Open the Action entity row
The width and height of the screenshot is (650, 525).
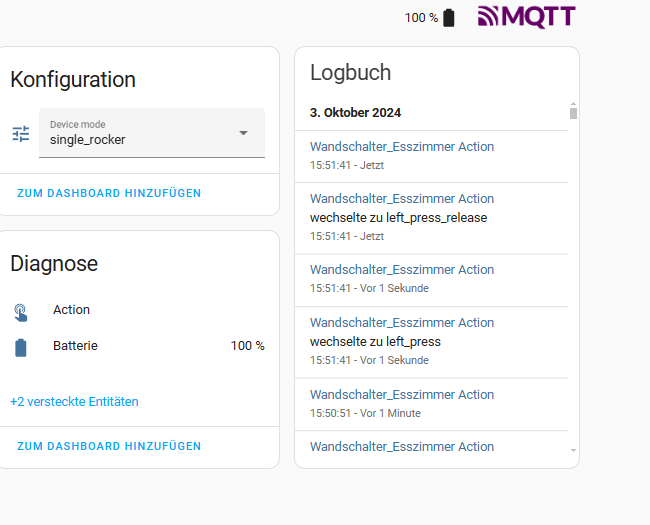(139, 310)
